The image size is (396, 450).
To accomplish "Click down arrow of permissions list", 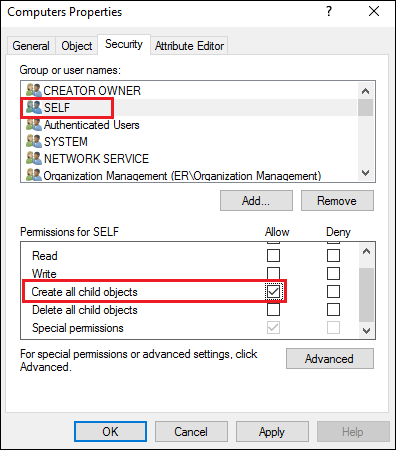I will pos(366,331).
